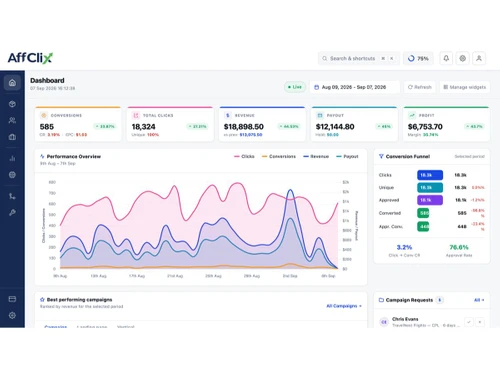
Task: Open the globe icon in the sidebar
Action: point(12,175)
